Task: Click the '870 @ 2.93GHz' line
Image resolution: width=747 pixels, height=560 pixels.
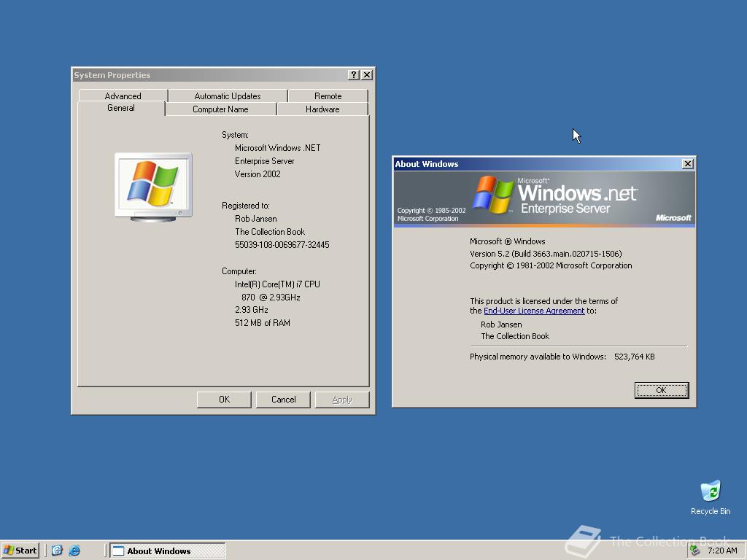Action: [x=271, y=297]
